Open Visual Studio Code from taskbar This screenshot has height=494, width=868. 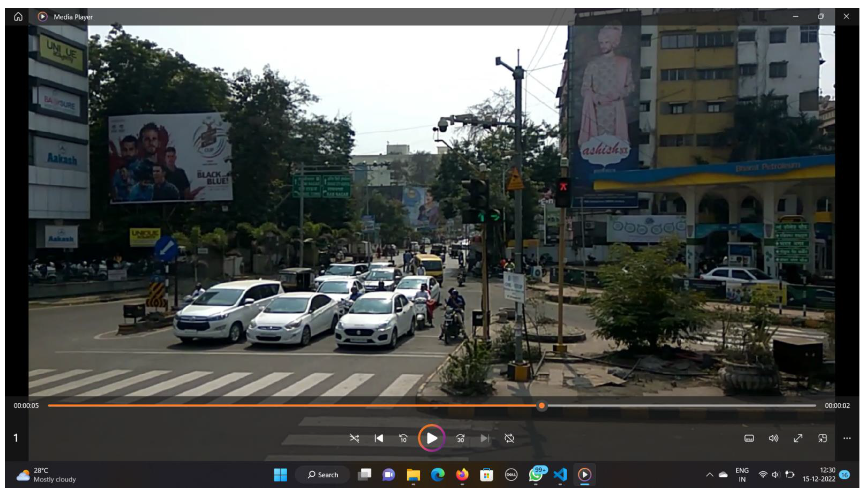(x=560, y=475)
